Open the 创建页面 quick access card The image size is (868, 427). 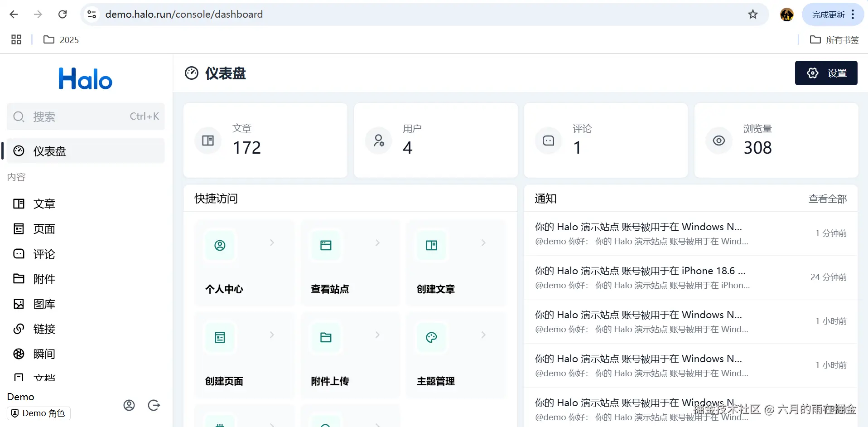(245, 355)
